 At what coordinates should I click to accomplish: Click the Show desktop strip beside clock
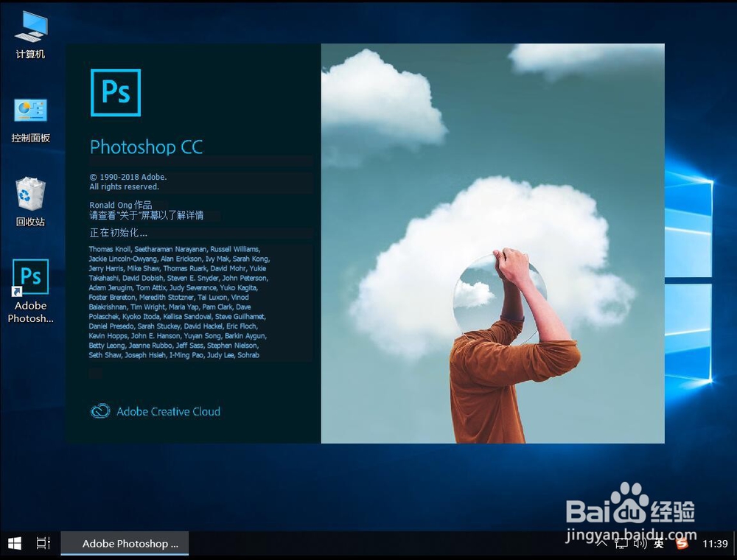coord(735,544)
